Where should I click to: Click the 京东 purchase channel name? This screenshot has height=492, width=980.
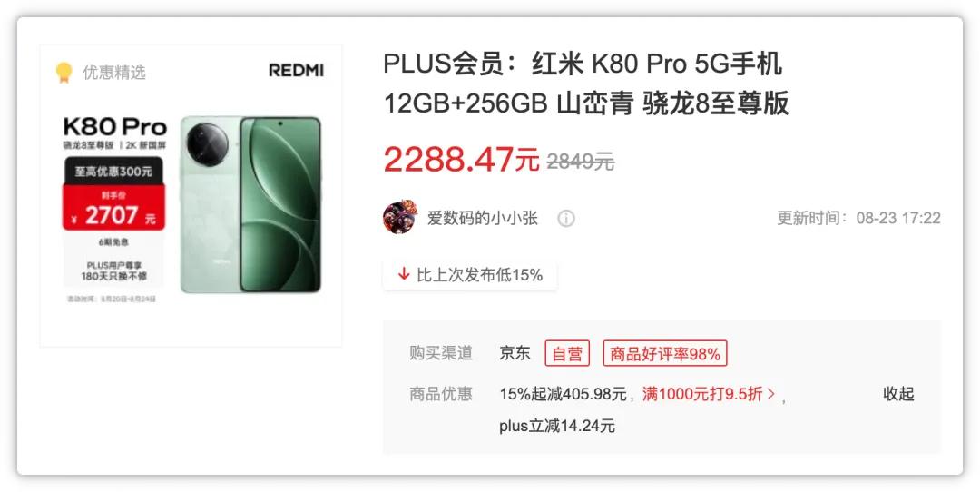pyautogui.click(x=515, y=353)
